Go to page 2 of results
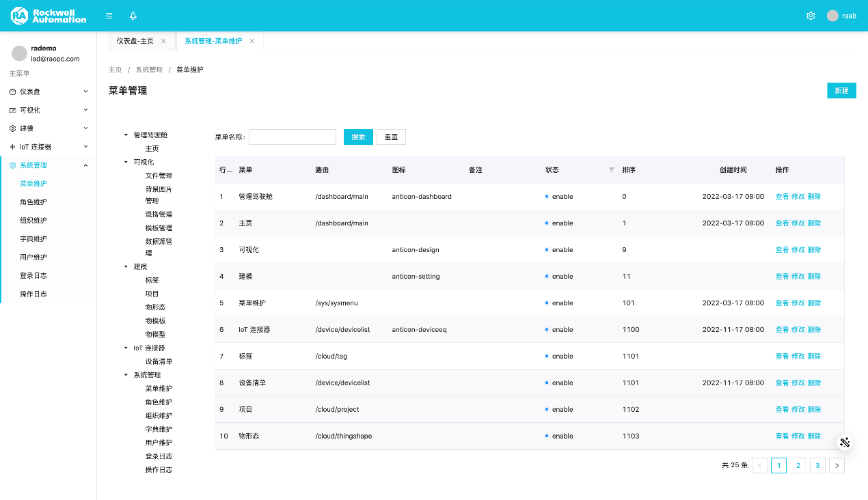The width and height of the screenshot is (868, 500). click(798, 466)
